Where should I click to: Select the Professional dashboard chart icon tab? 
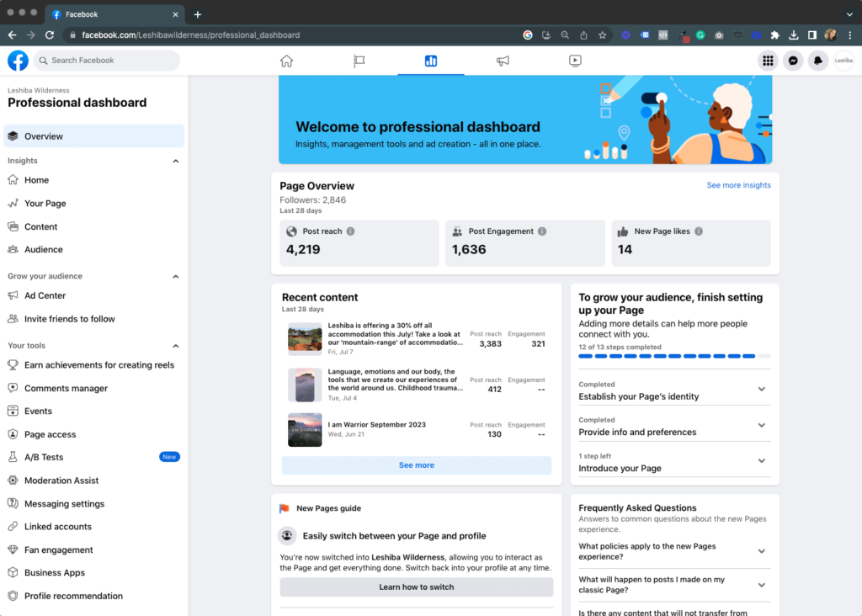431,61
